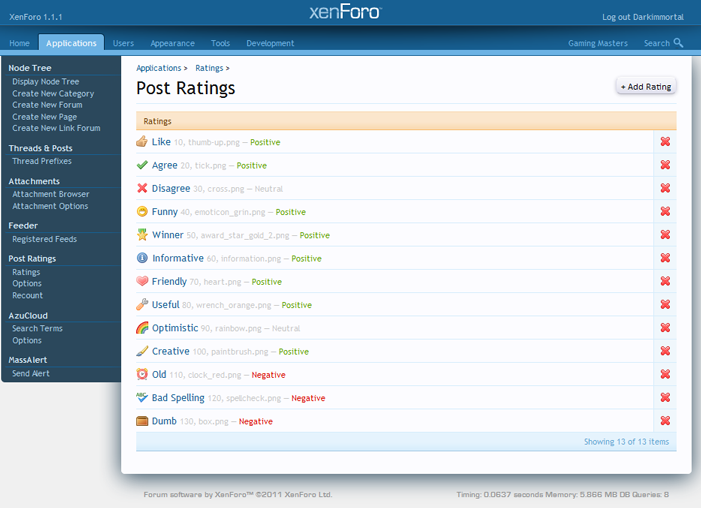Delete the Optimistic rating

point(665,328)
